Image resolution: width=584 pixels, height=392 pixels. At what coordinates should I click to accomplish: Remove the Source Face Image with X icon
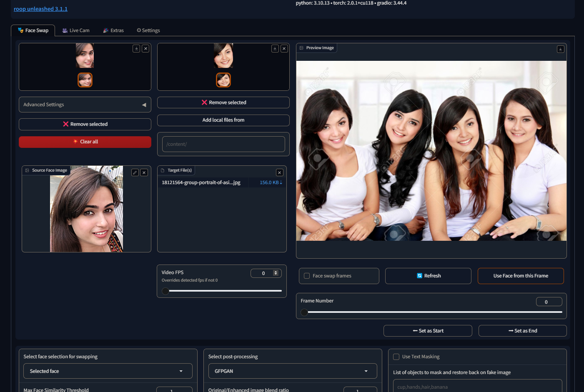click(144, 172)
